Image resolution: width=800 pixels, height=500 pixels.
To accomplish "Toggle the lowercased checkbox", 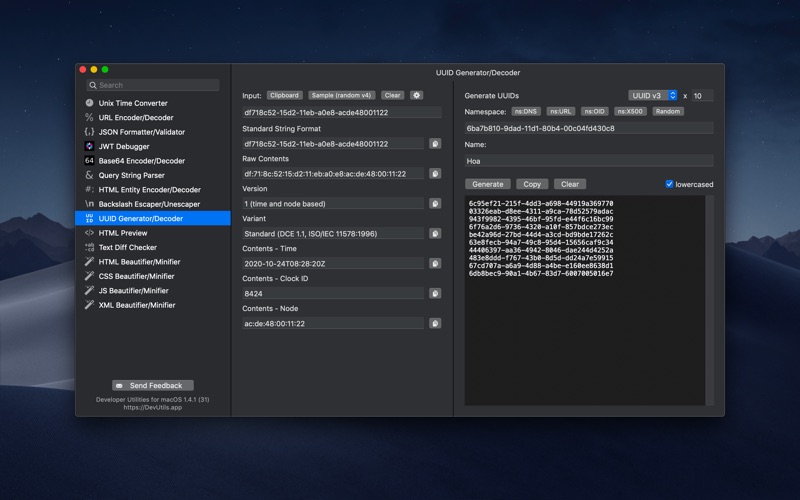I will (670, 184).
